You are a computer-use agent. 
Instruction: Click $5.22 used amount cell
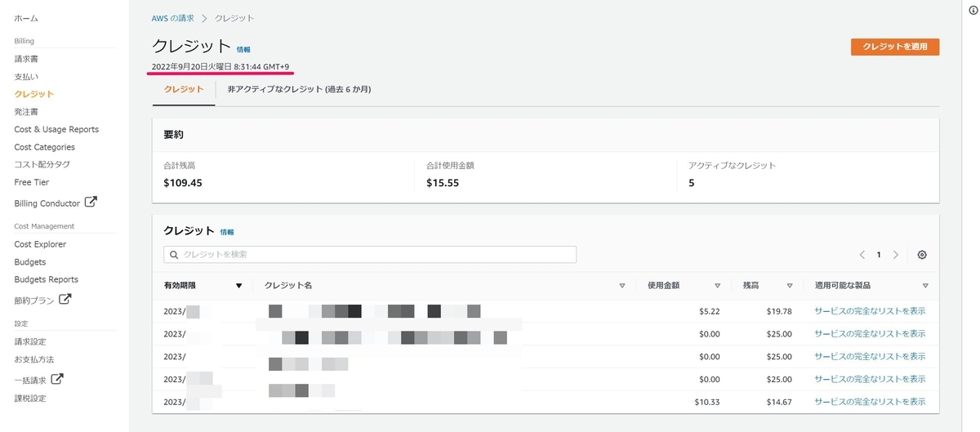click(710, 311)
